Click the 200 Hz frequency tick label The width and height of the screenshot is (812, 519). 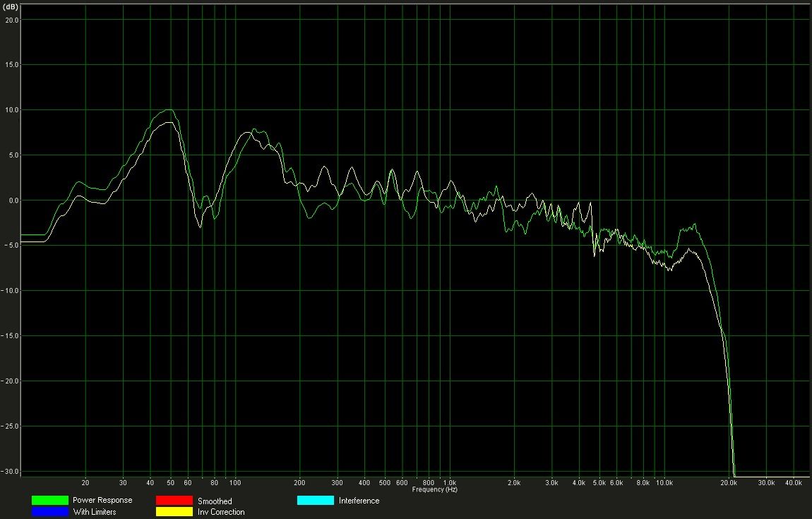pyautogui.click(x=299, y=483)
